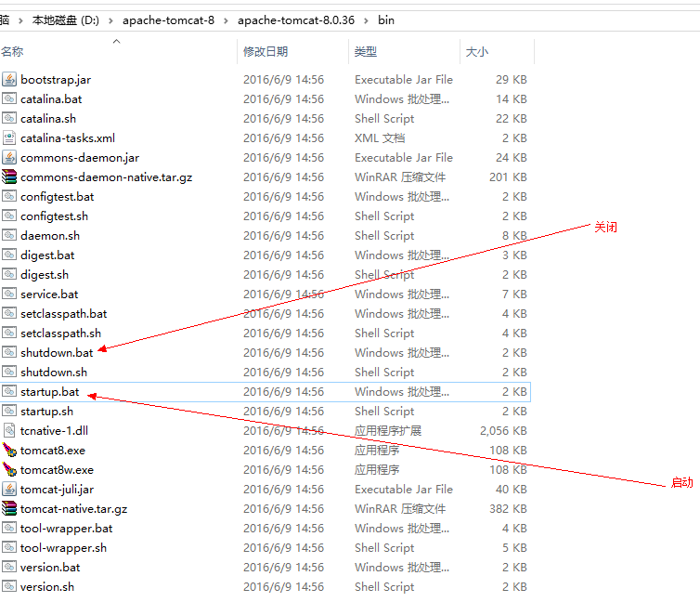Viewport: 700px width, 602px height.
Task: Select the tomcat8w.exe file name
Action: click(58, 470)
